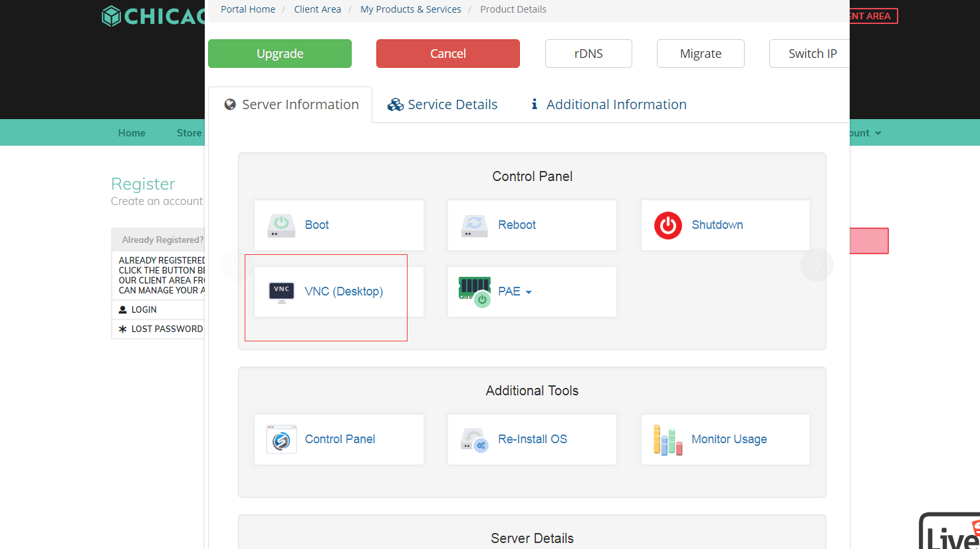Expand the PAE dropdown arrow
980x549 pixels.
coord(529,292)
